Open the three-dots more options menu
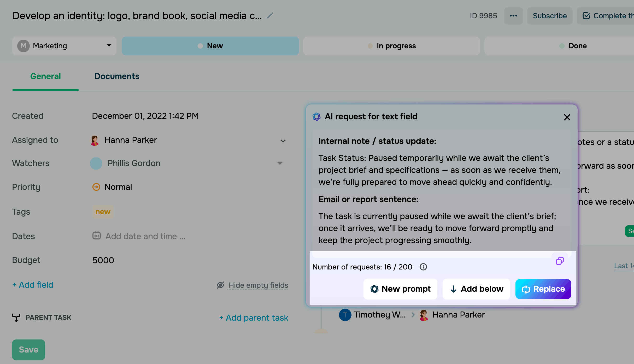This screenshot has height=364, width=634. pos(513,16)
